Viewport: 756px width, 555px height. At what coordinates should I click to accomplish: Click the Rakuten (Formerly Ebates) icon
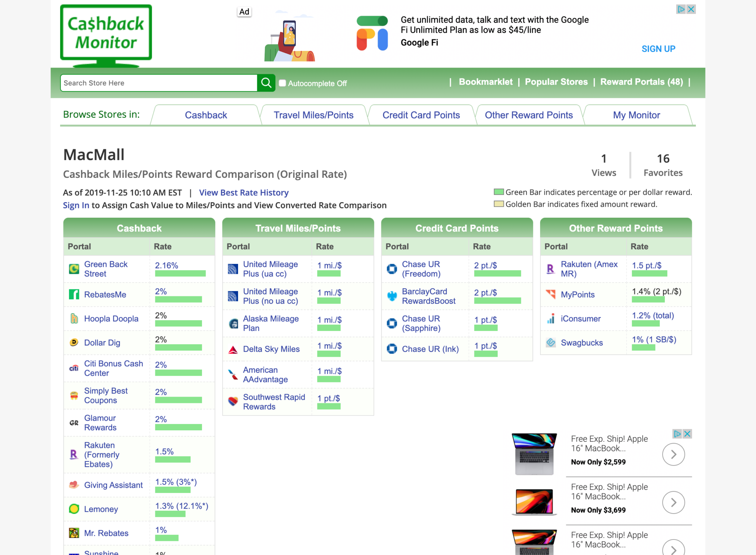(74, 455)
